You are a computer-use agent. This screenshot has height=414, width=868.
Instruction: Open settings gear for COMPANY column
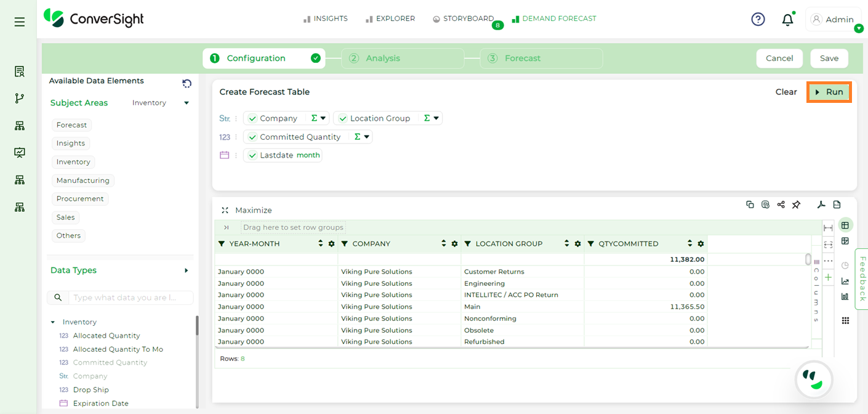point(454,244)
